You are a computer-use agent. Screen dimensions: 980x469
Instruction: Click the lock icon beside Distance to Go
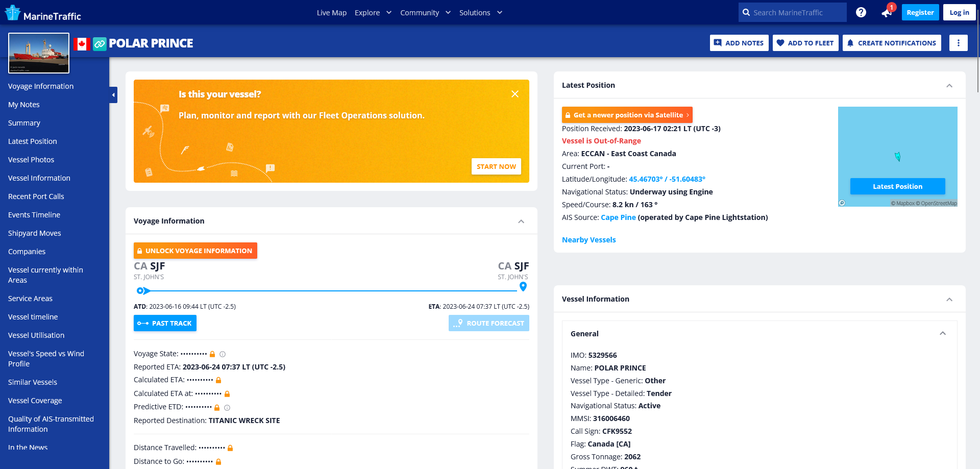pos(218,462)
